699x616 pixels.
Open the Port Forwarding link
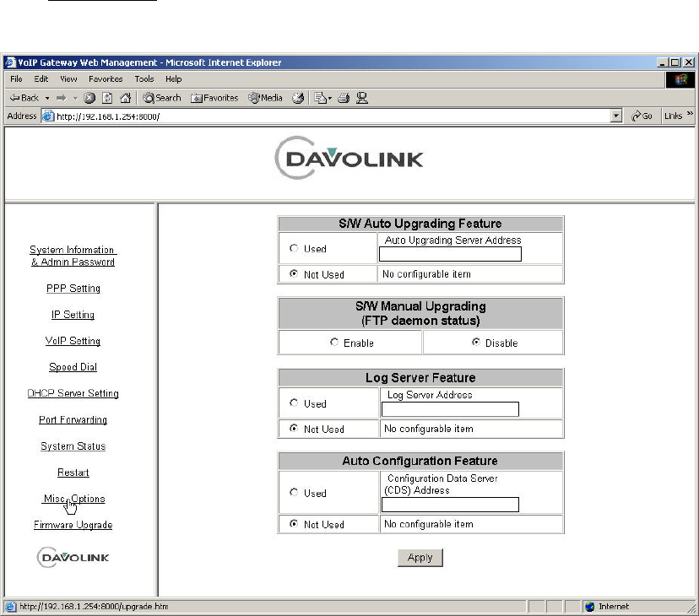point(73,420)
